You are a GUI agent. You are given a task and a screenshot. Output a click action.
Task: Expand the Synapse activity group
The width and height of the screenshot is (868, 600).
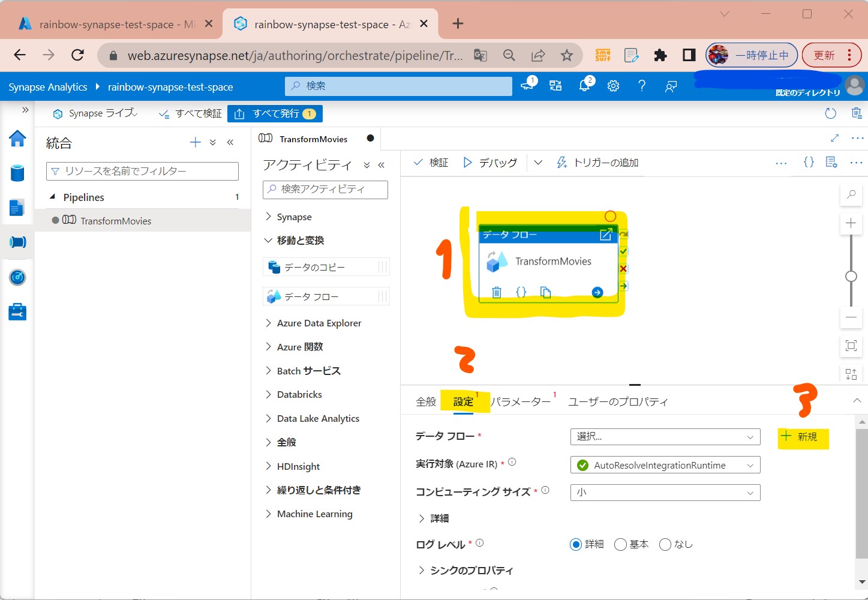(268, 217)
